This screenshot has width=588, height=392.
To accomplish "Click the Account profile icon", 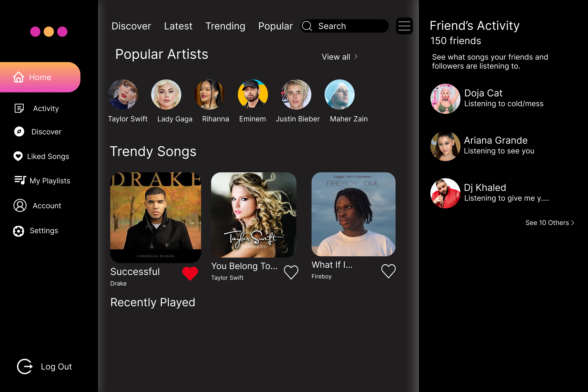I will click(x=20, y=206).
